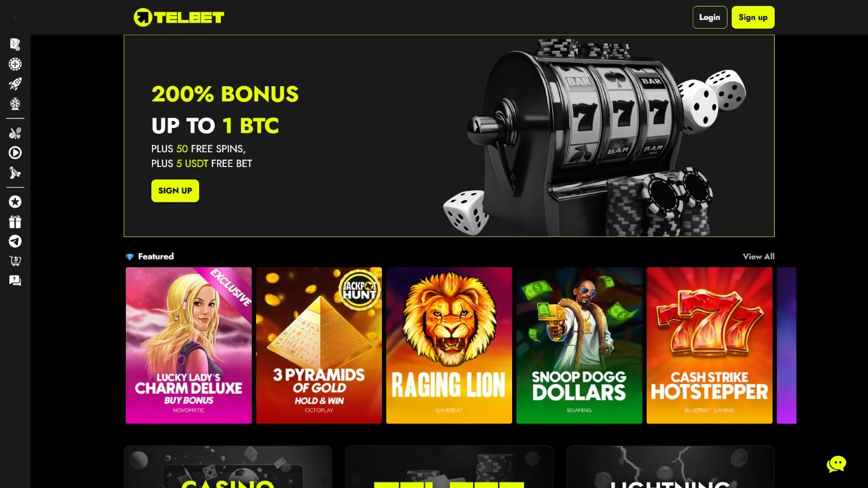Open the buy crypto cart icon

coord(15,261)
